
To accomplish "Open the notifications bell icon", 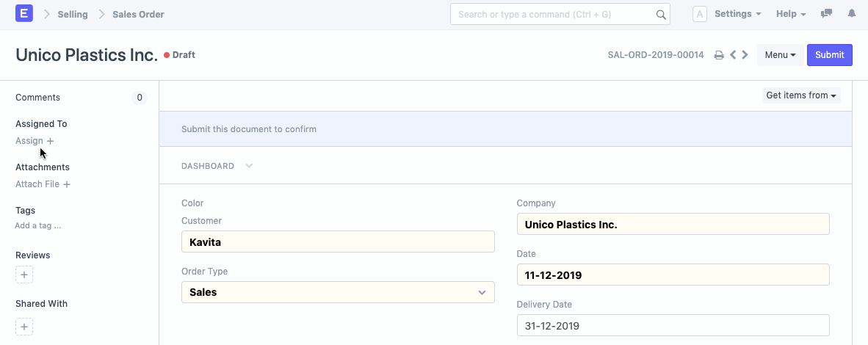I will click(x=852, y=14).
